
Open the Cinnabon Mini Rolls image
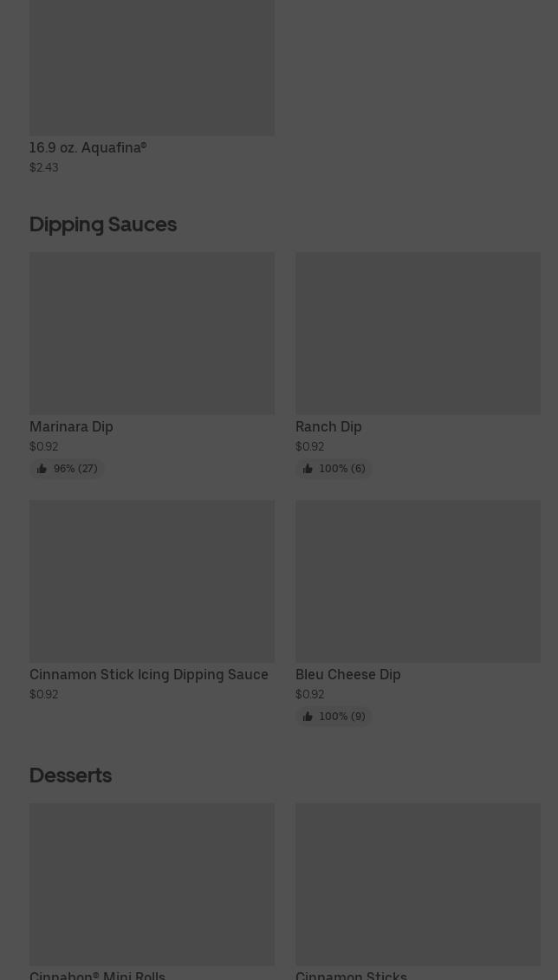[152, 884]
